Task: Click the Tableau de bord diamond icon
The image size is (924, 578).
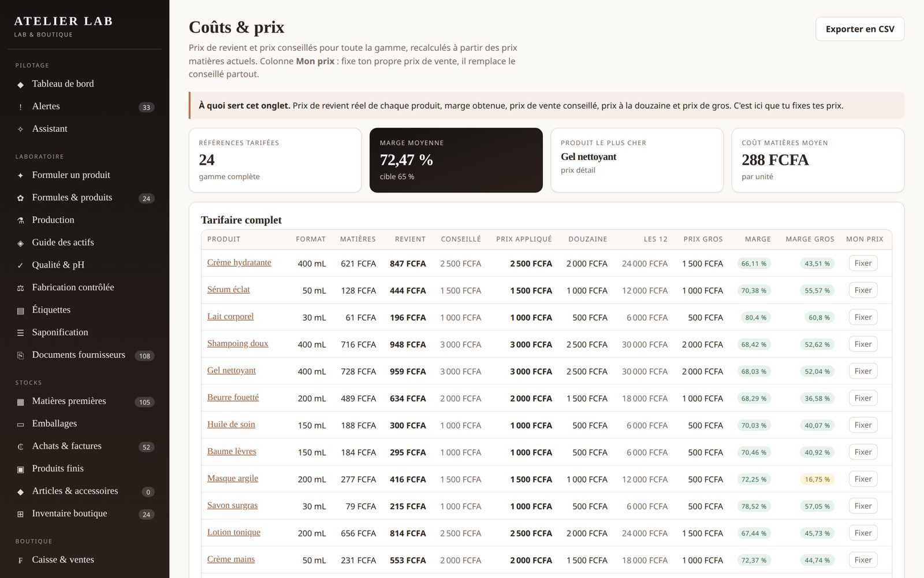Action: click(20, 84)
